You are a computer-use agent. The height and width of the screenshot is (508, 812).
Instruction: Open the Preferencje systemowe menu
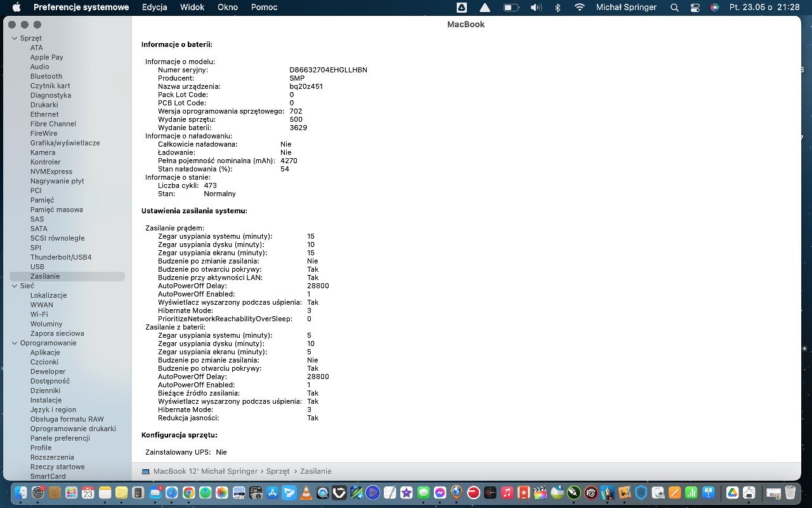pyautogui.click(x=81, y=7)
